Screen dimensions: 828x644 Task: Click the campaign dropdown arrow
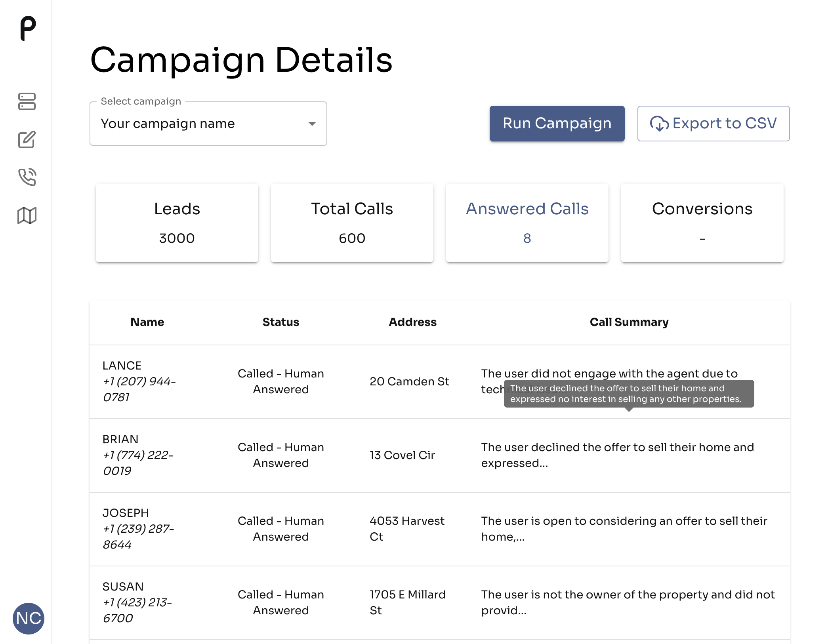[312, 124]
